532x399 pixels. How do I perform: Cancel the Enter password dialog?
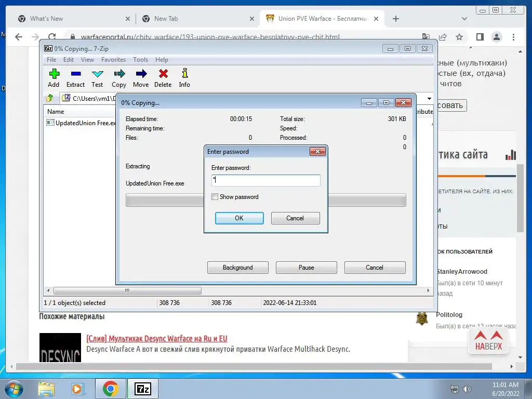click(x=295, y=218)
